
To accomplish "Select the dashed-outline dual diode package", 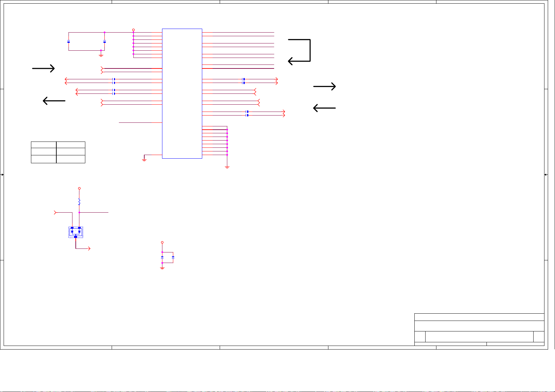I will [76, 232].
